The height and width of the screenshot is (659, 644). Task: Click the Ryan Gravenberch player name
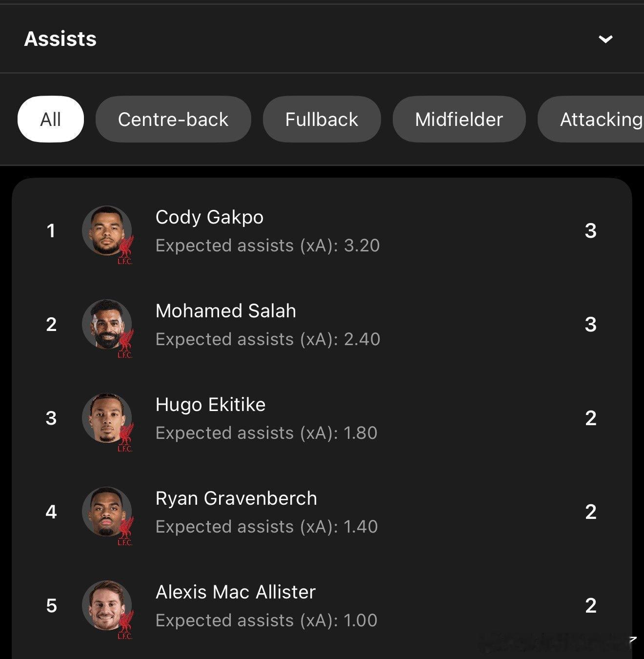tap(236, 499)
